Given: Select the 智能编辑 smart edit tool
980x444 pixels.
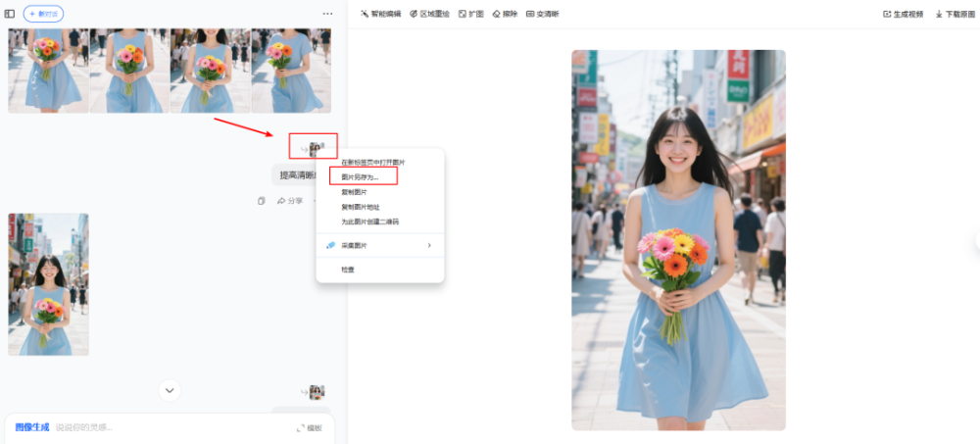Looking at the screenshot, I should [381, 14].
